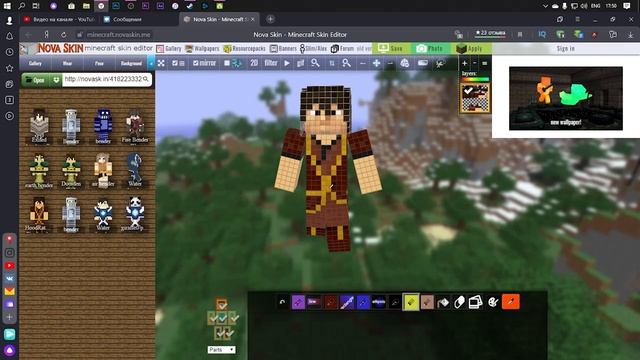Click the magnifier zoom tool in toolbar
The width and height of the screenshot is (640, 360).
coord(315,63)
